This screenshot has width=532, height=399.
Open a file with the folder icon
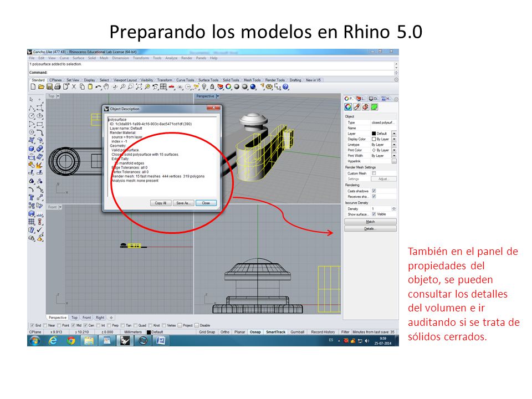(x=41, y=87)
